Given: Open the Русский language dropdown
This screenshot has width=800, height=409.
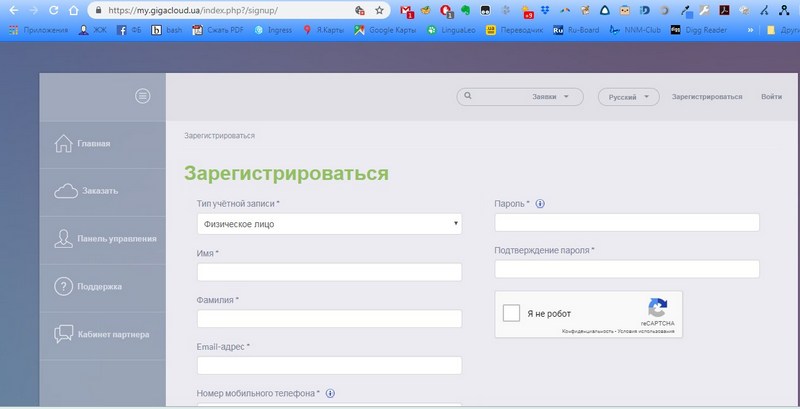Looking at the screenshot, I should click(x=629, y=97).
